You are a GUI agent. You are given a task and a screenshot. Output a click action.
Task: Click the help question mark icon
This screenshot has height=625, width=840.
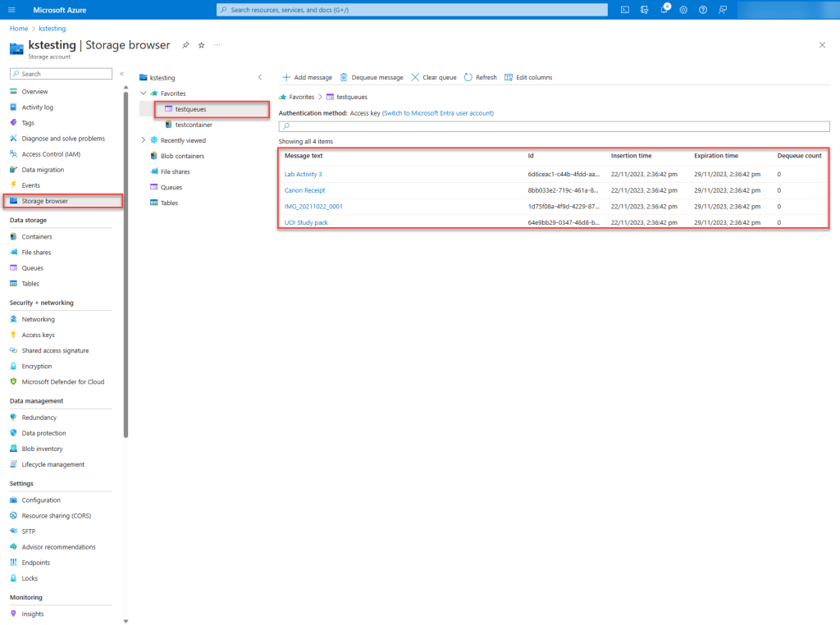point(703,10)
